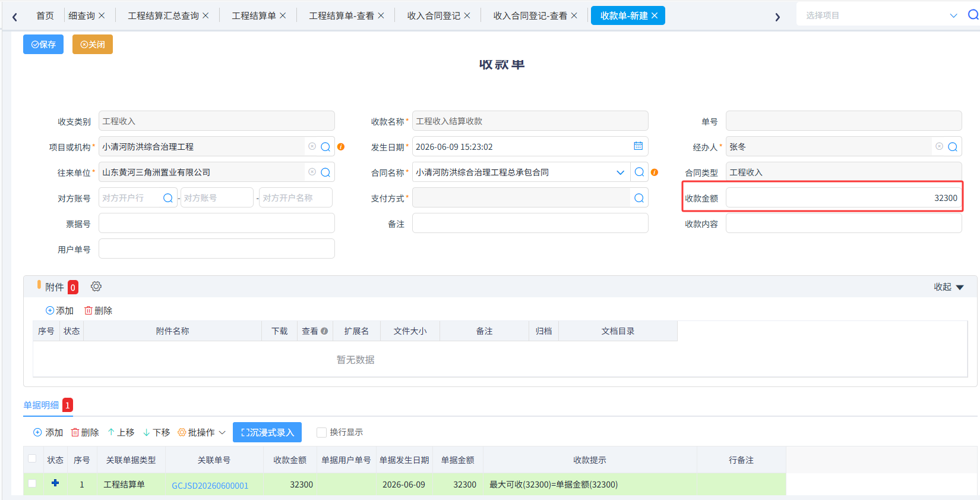
Task: Click the blue plus icon in row 1
Action: (55, 483)
